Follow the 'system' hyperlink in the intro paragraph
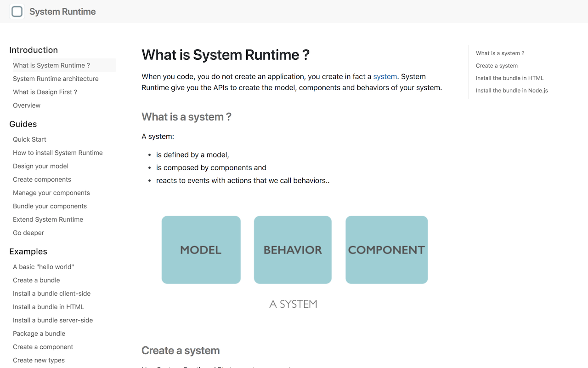This screenshot has width=588, height=368. (x=385, y=76)
